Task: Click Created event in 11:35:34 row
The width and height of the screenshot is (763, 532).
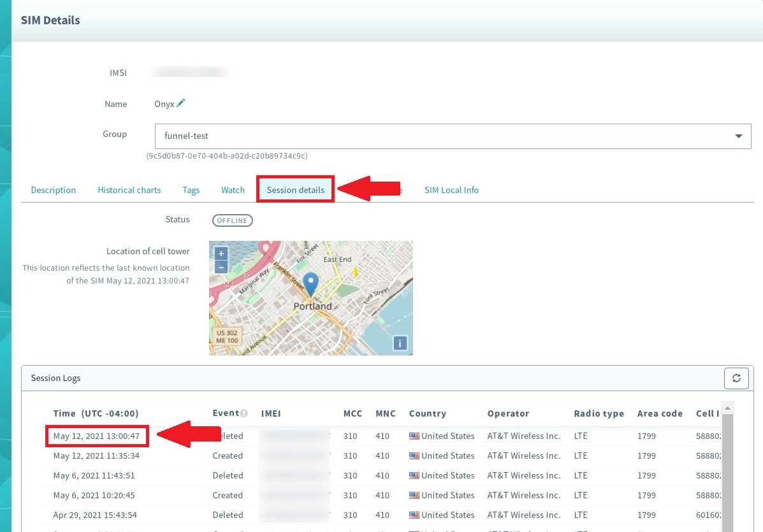Action: (x=228, y=456)
